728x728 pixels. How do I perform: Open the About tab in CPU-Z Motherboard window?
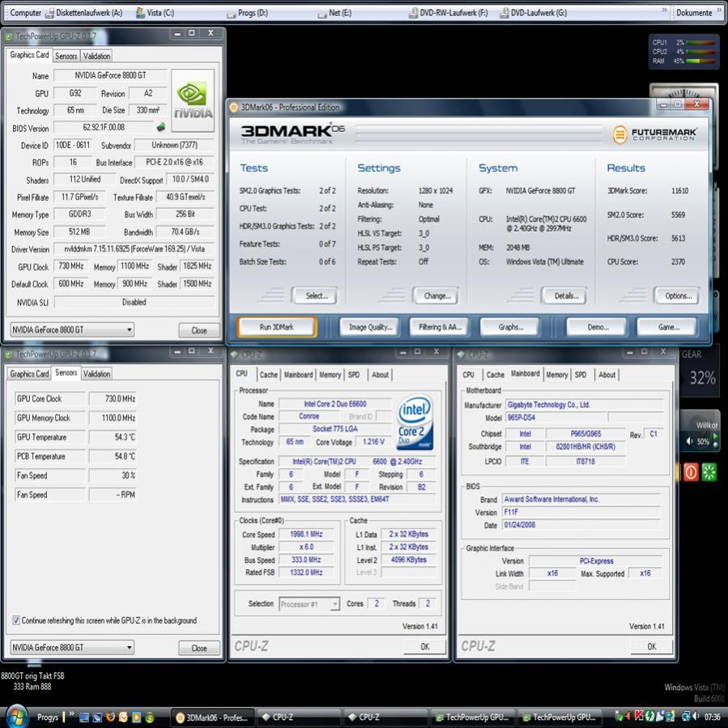tap(607, 375)
